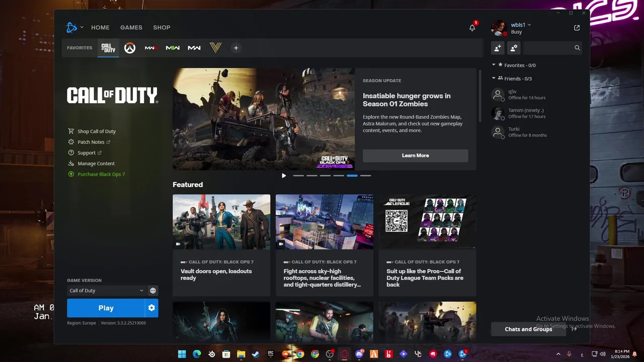Click the wbls1 profile avatar
Viewport: 644px width, 362px height.
pyautogui.click(x=499, y=28)
